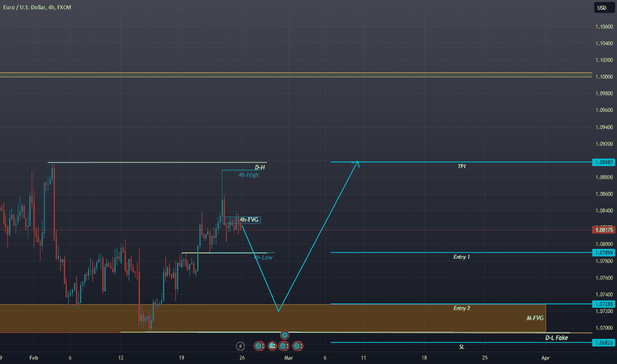Open the rightmost EU flag event marker
The width and height of the screenshot is (617, 364).
click(297, 346)
